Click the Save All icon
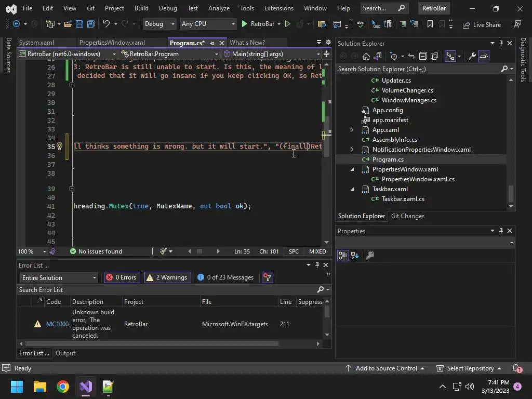 pyautogui.click(x=90, y=24)
